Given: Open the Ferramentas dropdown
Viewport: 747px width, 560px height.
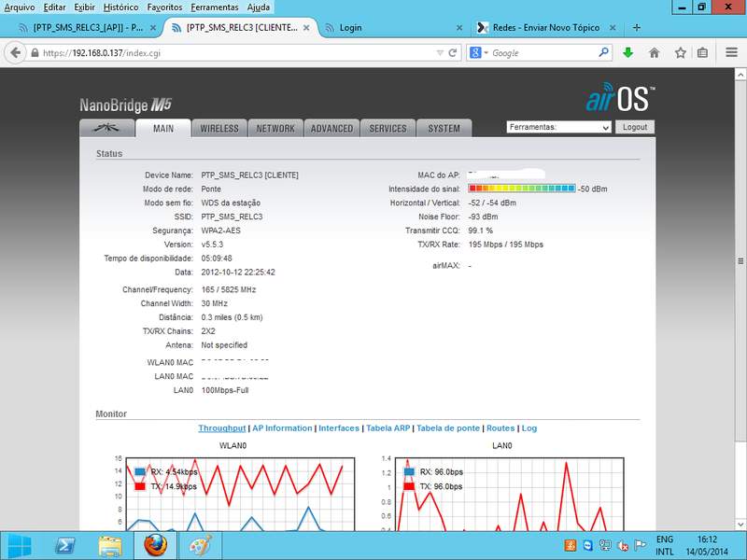Looking at the screenshot, I should [x=558, y=127].
